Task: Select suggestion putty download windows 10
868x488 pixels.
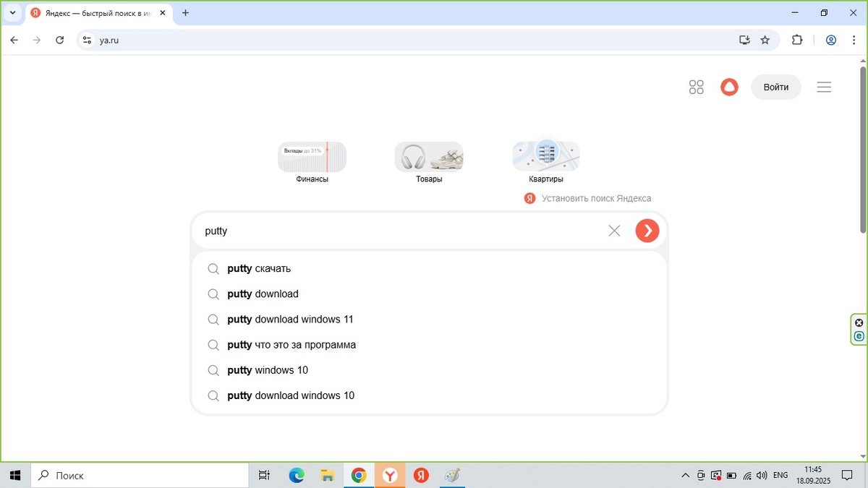Action: tap(429, 395)
